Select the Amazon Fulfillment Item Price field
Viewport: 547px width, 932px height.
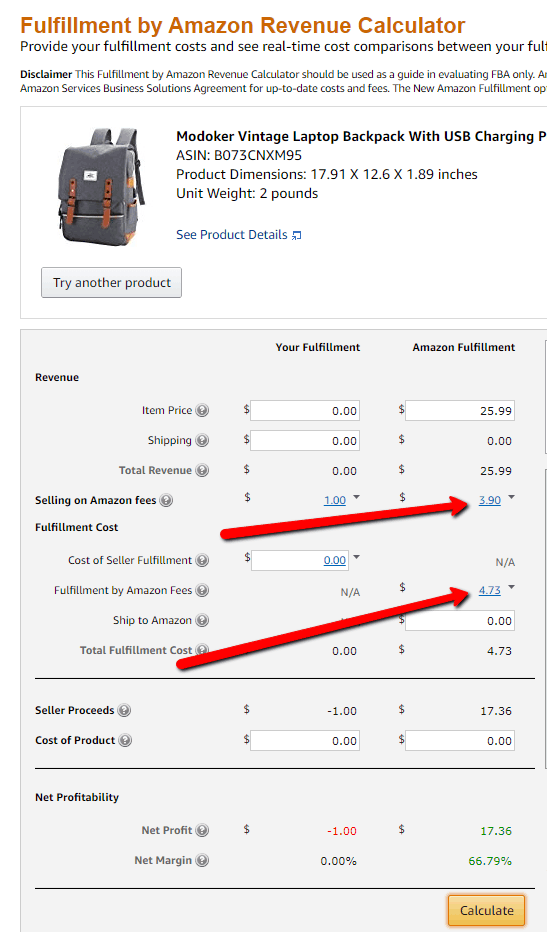(x=460, y=411)
